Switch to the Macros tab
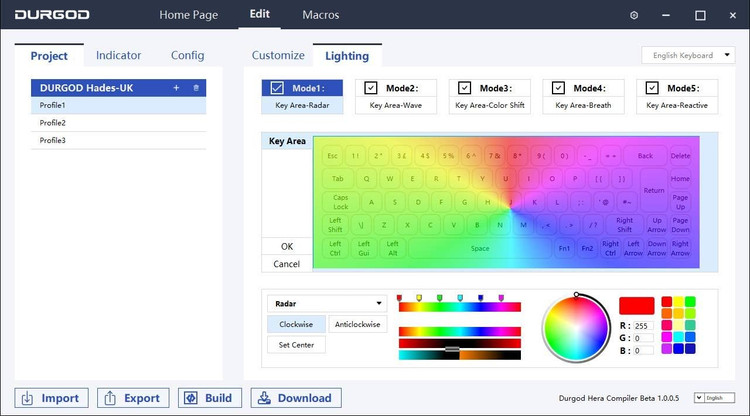The width and height of the screenshot is (750, 416). click(320, 15)
